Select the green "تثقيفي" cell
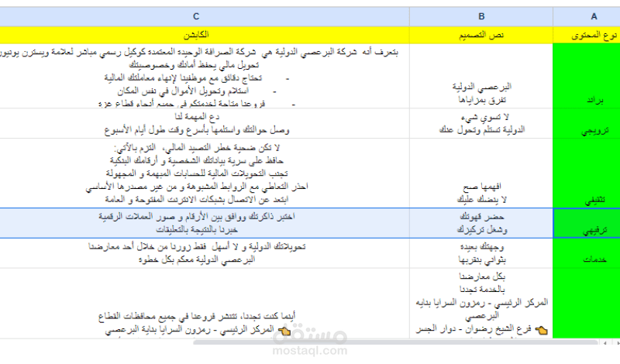 587,173
